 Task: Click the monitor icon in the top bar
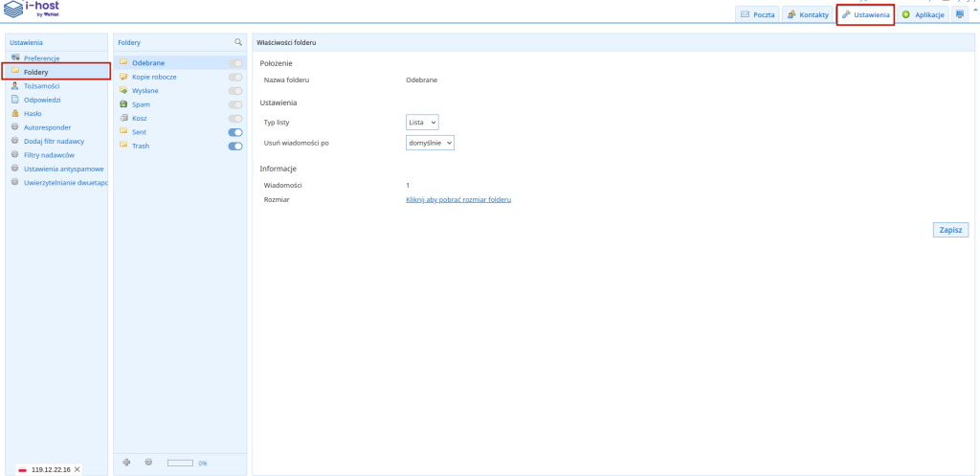click(x=960, y=14)
